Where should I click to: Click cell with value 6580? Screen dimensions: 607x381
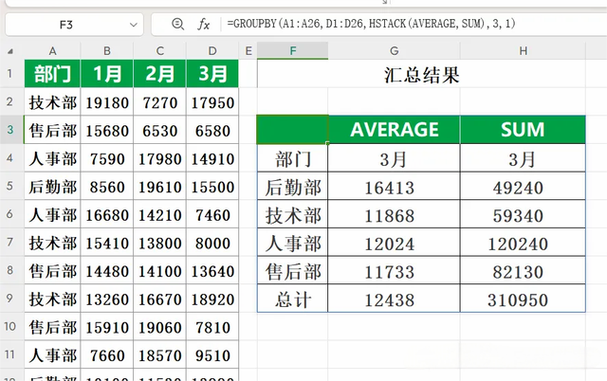[213, 130]
